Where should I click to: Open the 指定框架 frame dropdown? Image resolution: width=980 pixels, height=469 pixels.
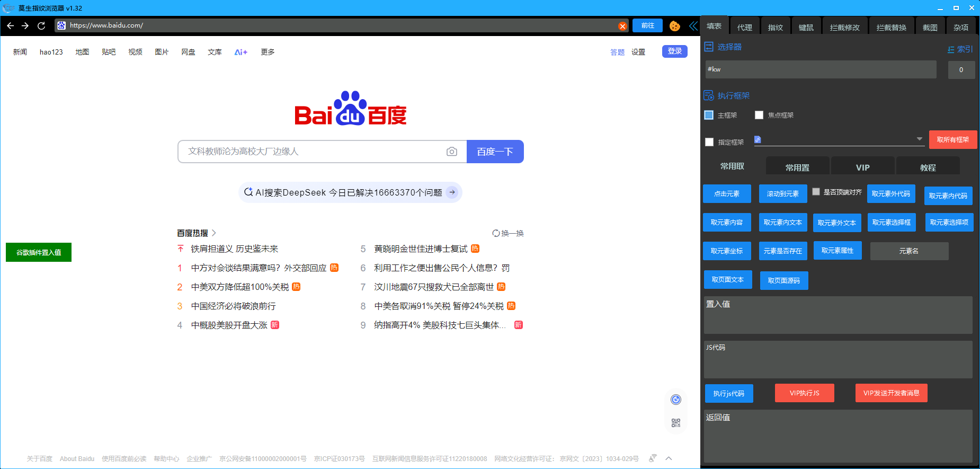(x=919, y=139)
